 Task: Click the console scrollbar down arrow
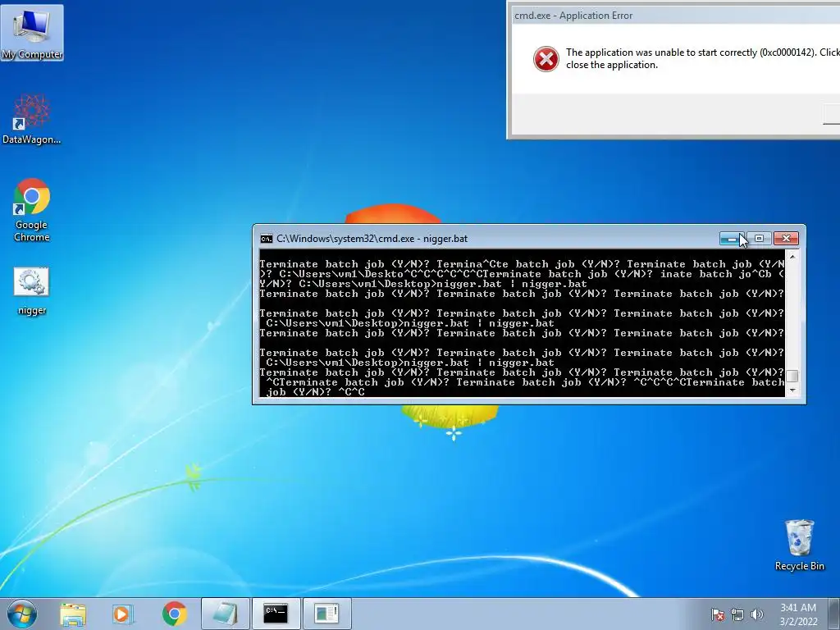point(792,390)
